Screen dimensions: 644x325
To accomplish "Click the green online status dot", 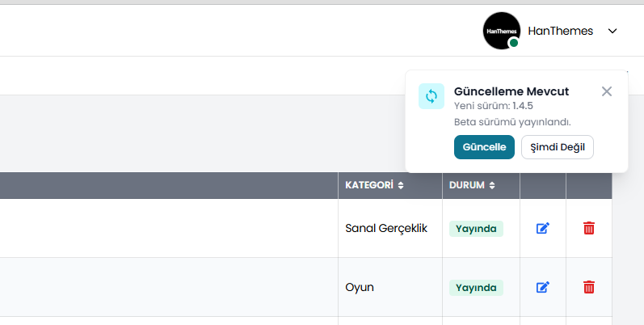I will 514,43.
